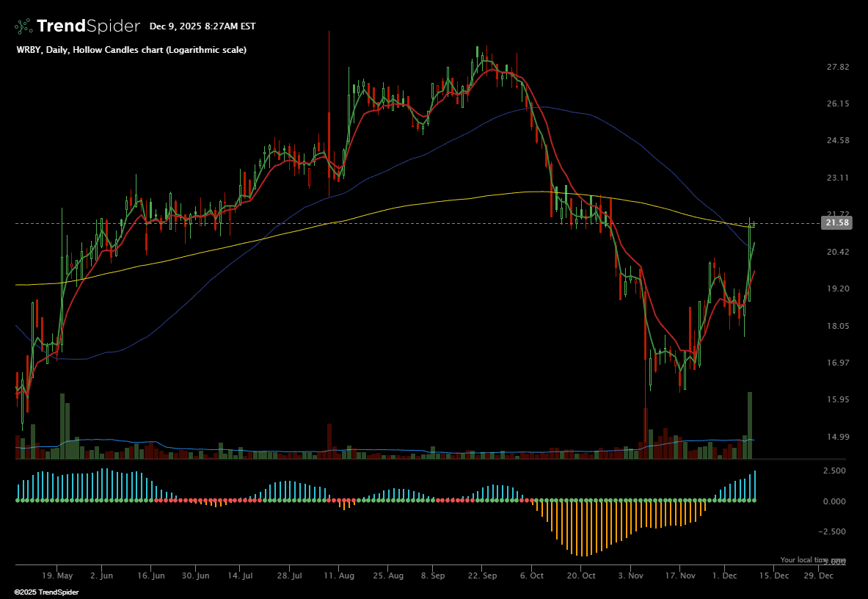Select the 11. Aug date label

pyautogui.click(x=338, y=576)
